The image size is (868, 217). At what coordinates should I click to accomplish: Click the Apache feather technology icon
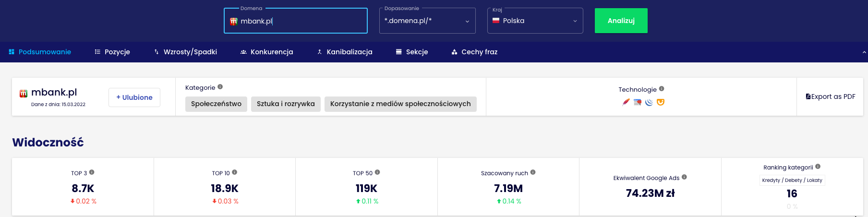coord(626,102)
